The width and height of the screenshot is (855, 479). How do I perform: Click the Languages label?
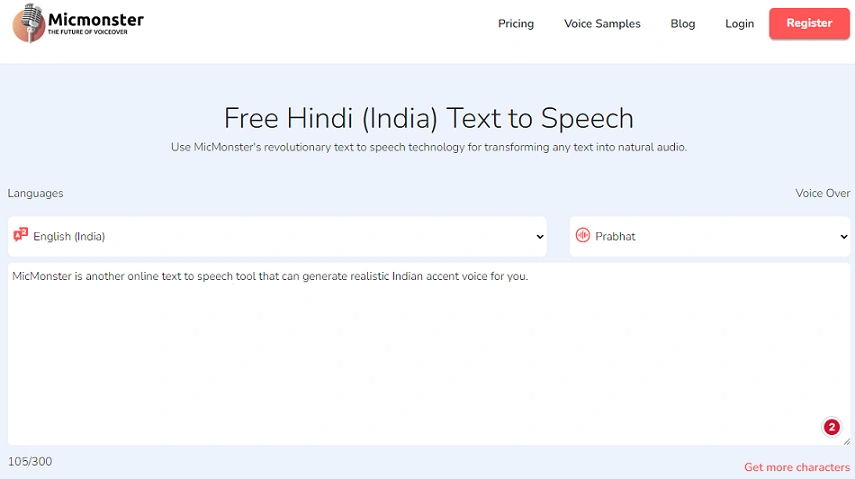click(35, 193)
